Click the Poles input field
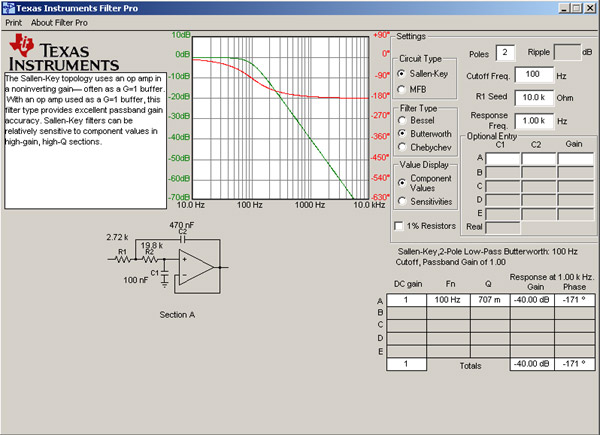This screenshot has width=600, height=435. click(x=505, y=53)
